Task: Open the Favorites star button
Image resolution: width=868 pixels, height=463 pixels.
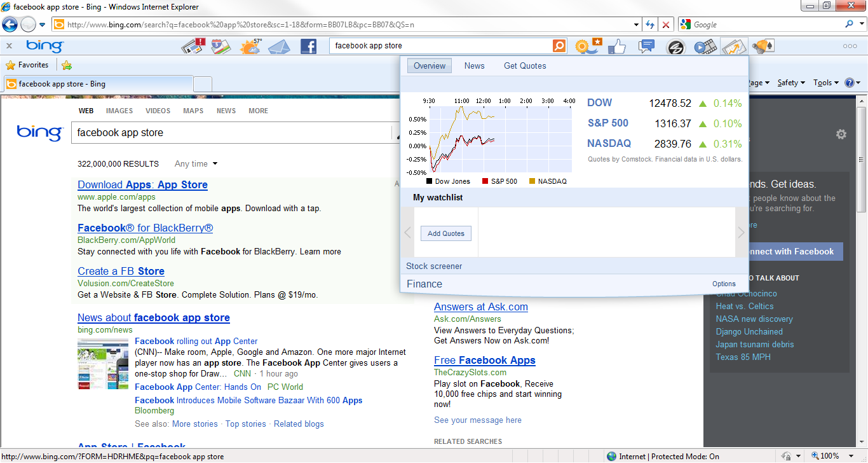Action: (x=27, y=65)
